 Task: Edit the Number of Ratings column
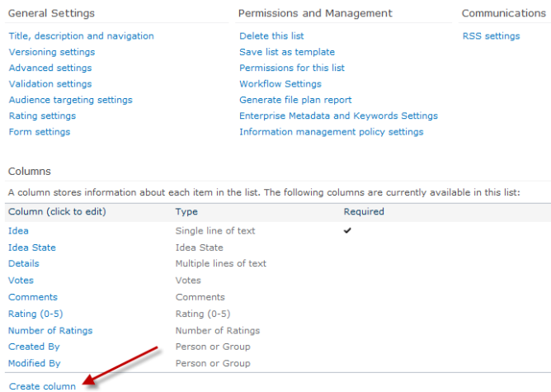click(50, 330)
